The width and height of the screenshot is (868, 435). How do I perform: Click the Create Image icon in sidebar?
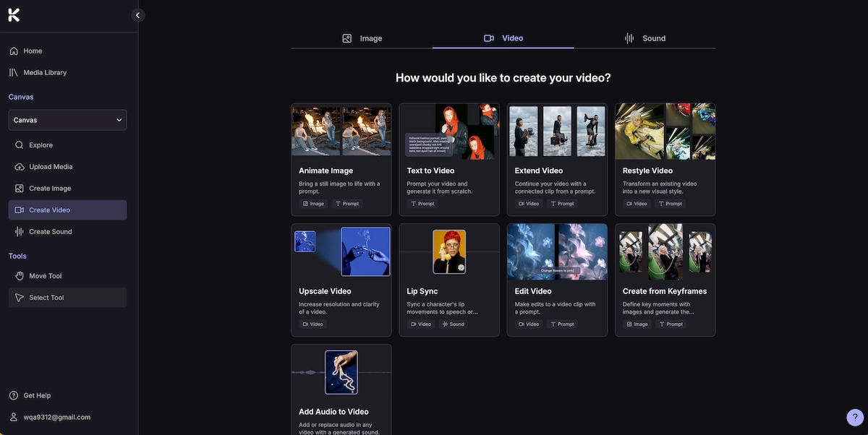pos(20,189)
